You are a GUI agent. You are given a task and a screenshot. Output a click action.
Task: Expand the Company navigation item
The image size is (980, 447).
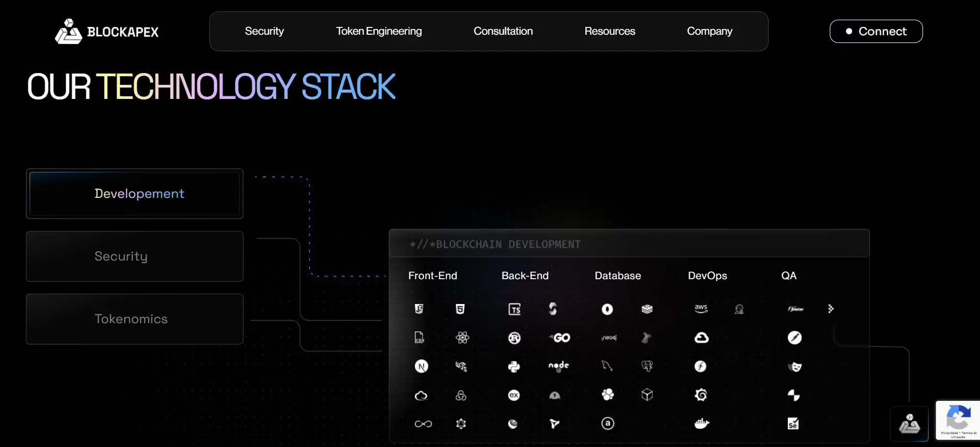coord(709,31)
